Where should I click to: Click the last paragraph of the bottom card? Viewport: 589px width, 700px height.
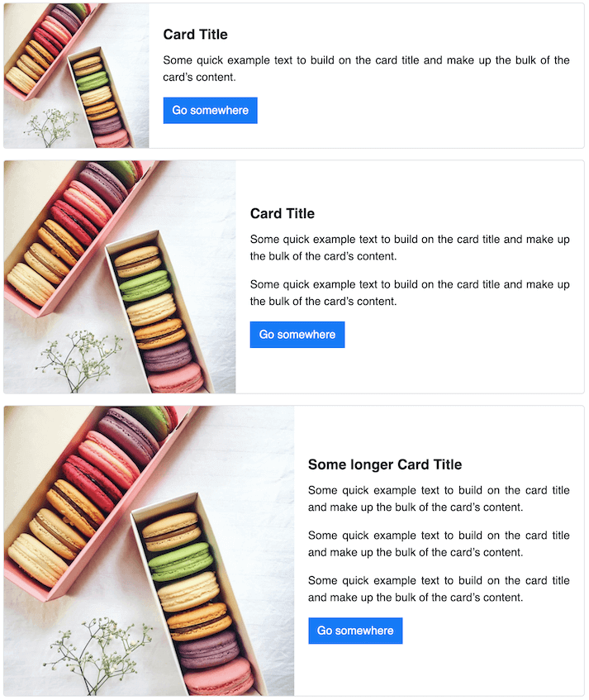pyautogui.click(x=438, y=589)
